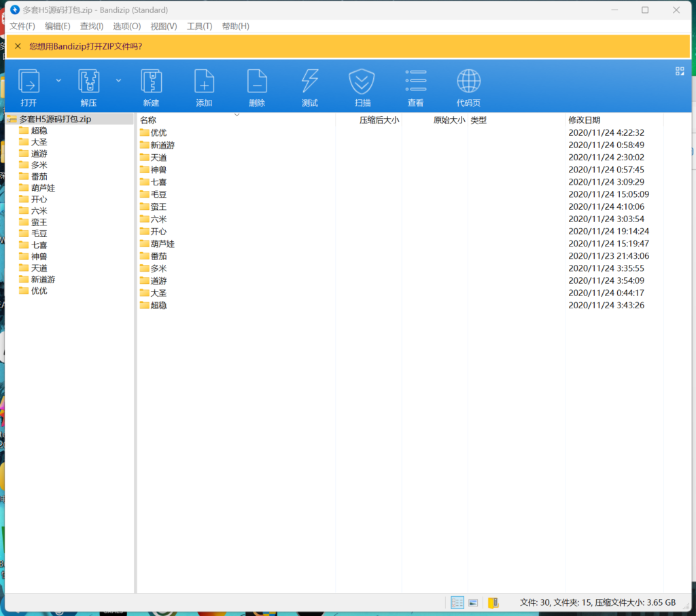Click the 解压 (Extract) toolbar icon
This screenshot has height=616, width=696.
click(88, 82)
